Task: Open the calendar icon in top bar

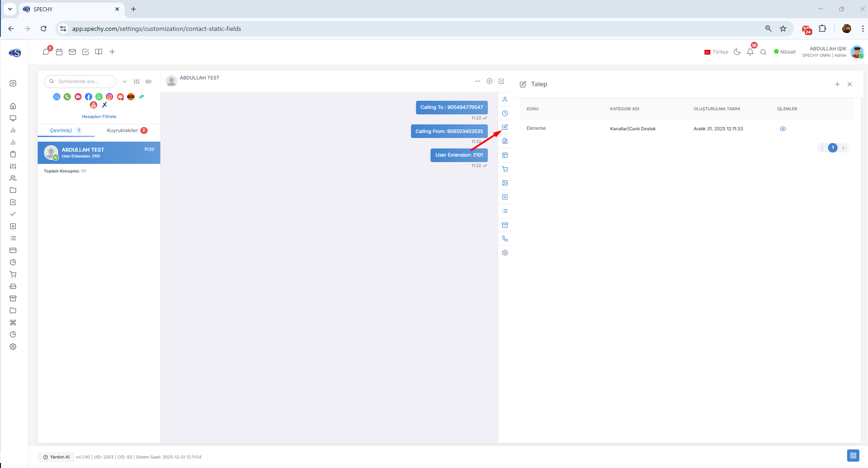Action: point(59,52)
